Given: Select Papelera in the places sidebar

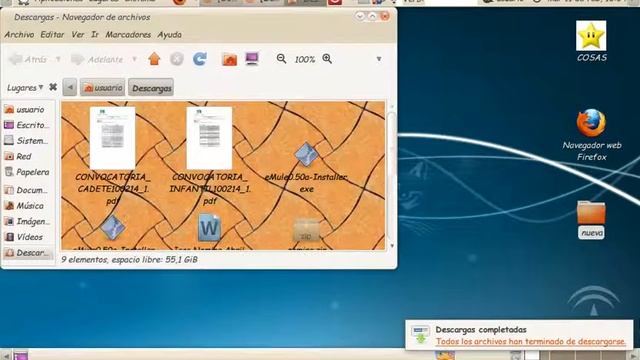Looking at the screenshot, I should click(28, 172).
